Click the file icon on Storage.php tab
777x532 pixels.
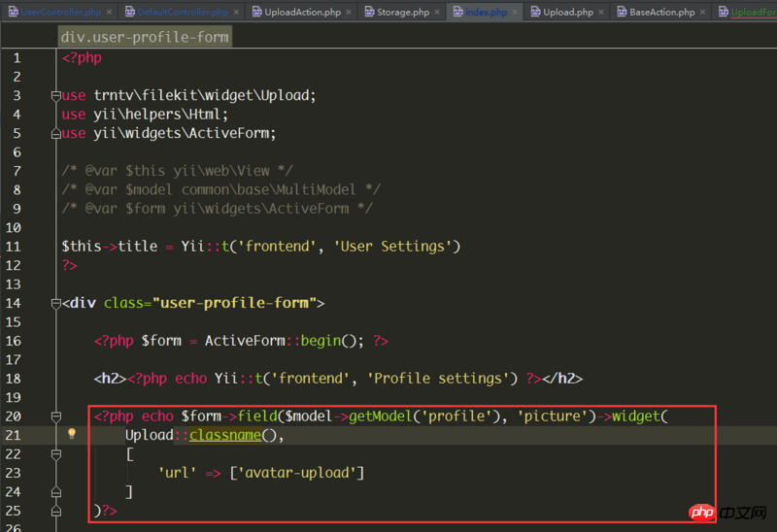(x=370, y=12)
